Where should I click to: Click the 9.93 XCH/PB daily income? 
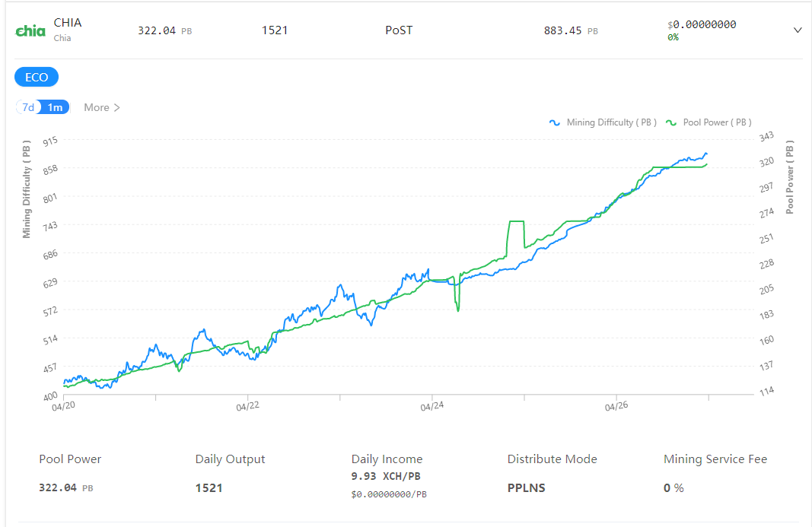[386, 476]
